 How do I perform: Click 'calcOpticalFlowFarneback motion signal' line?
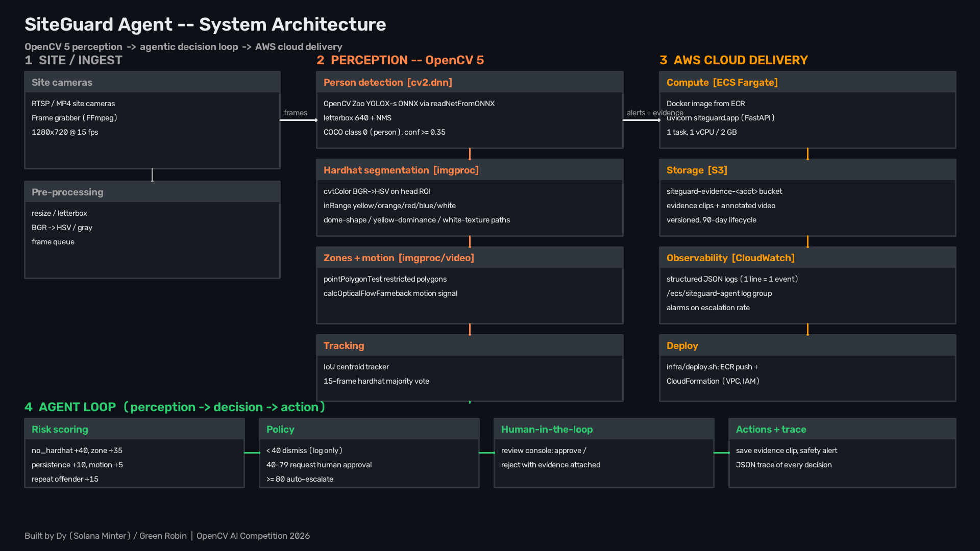tap(390, 293)
